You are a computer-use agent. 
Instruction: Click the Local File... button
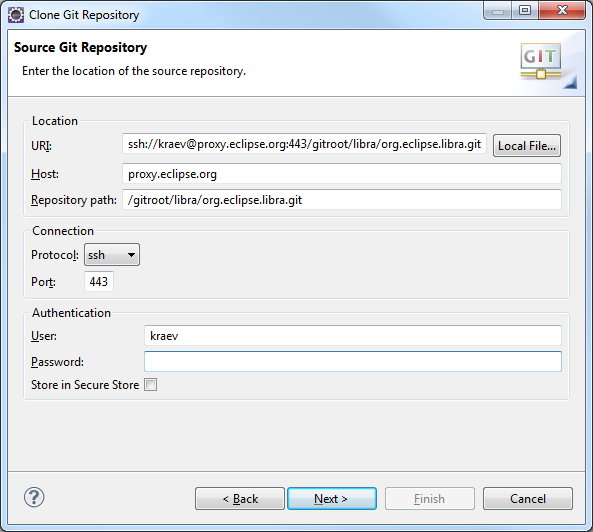527,146
